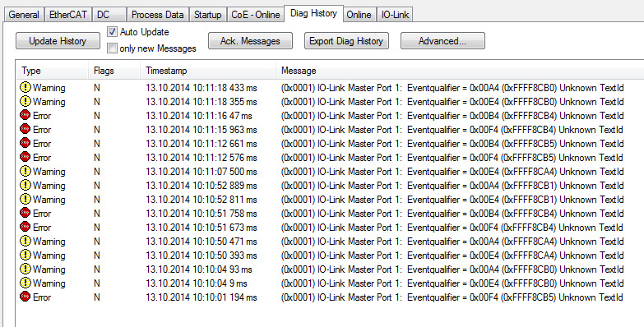Click warning icon for 10:11:07 500 ms entry
Viewport: 644px width, 327px height.
coord(25,171)
